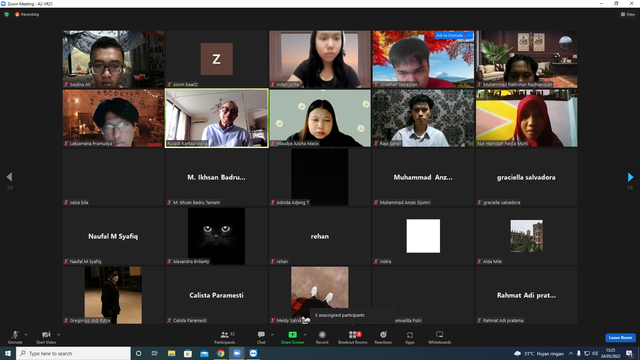Image resolution: width=640 pixels, height=360 pixels.
Task: Open the Windows notification center
Action: click(629, 353)
